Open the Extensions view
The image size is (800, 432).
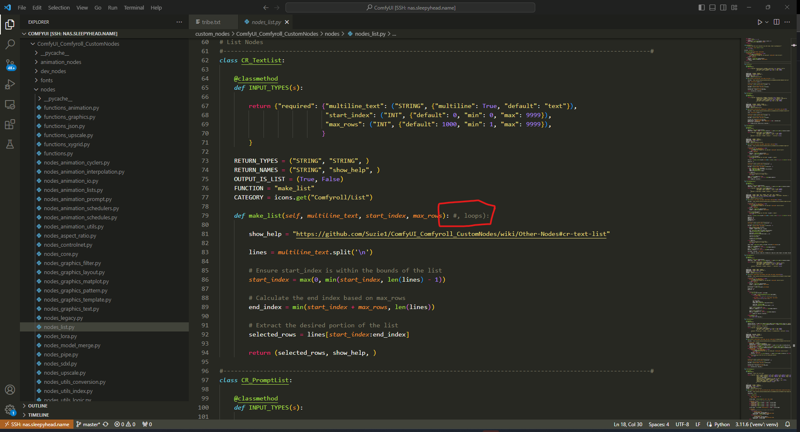click(x=10, y=124)
